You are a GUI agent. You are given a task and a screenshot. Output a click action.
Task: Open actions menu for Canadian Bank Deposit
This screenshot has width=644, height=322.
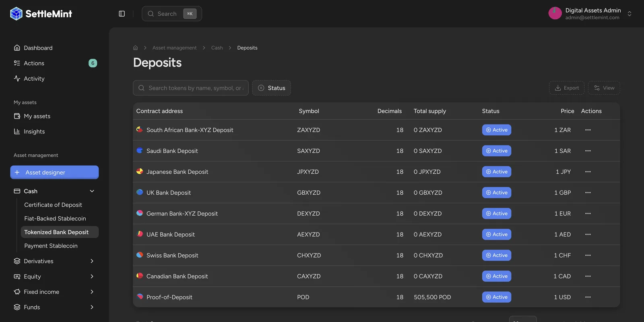[588, 276]
